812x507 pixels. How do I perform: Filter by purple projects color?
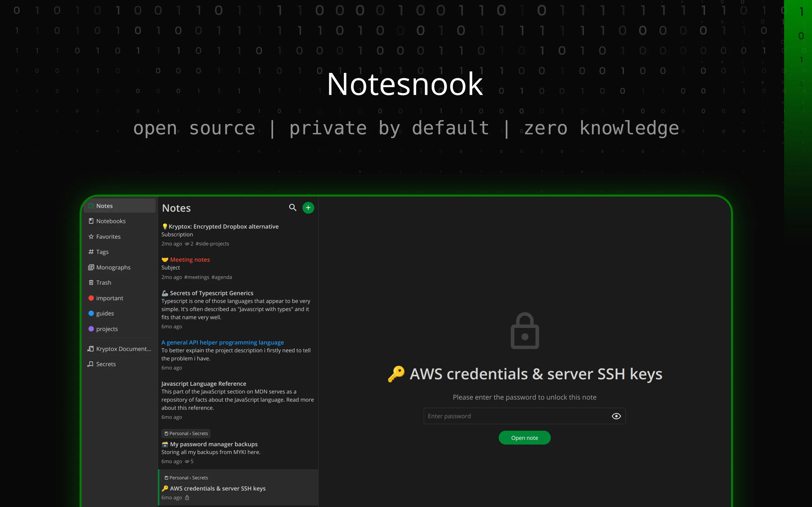[x=107, y=329]
